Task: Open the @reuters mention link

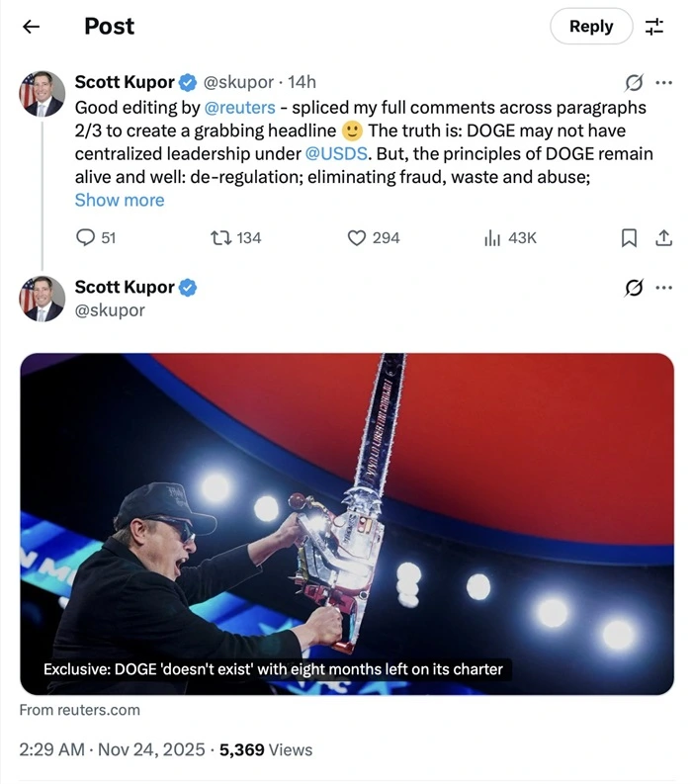Action: (239, 107)
